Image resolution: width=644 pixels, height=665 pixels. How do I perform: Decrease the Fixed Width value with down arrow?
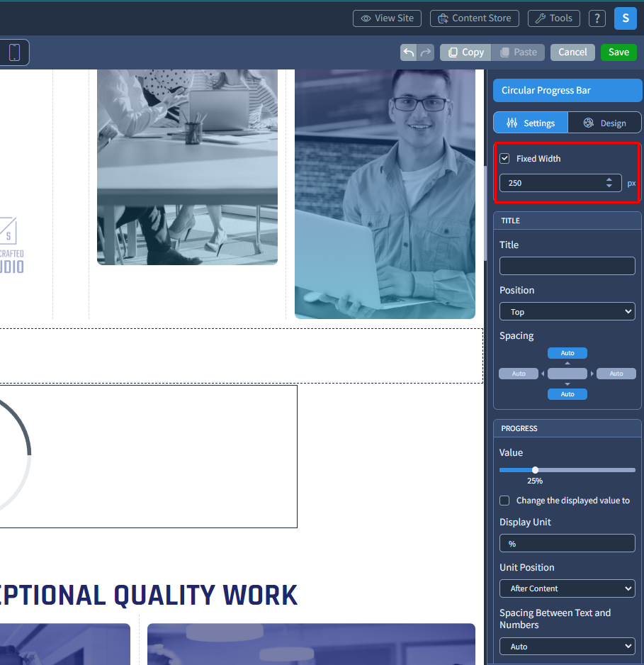coord(609,186)
